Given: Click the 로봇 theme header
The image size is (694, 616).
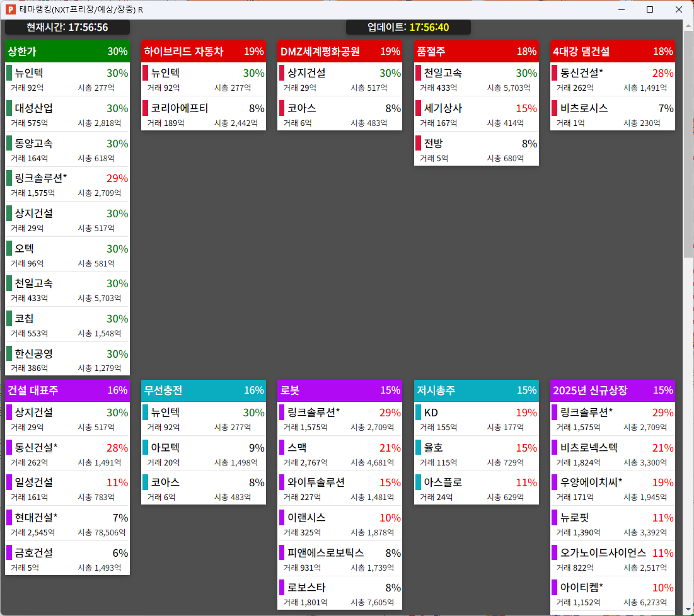Looking at the screenshot, I should (x=339, y=391).
